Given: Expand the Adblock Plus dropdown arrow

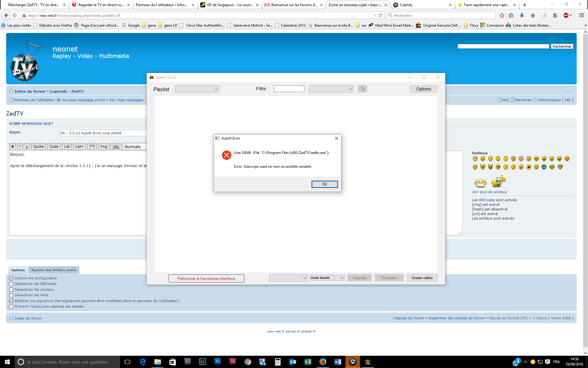Looking at the screenshot, I should tap(571, 15).
